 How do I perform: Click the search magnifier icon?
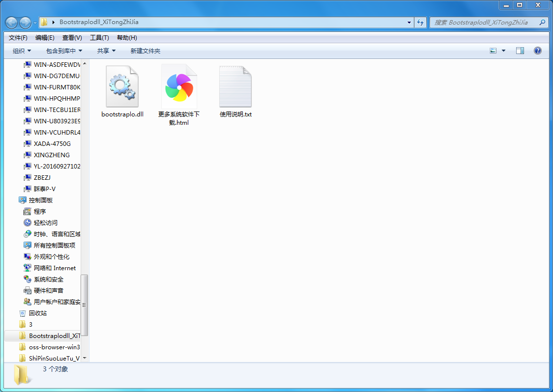click(542, 22)
